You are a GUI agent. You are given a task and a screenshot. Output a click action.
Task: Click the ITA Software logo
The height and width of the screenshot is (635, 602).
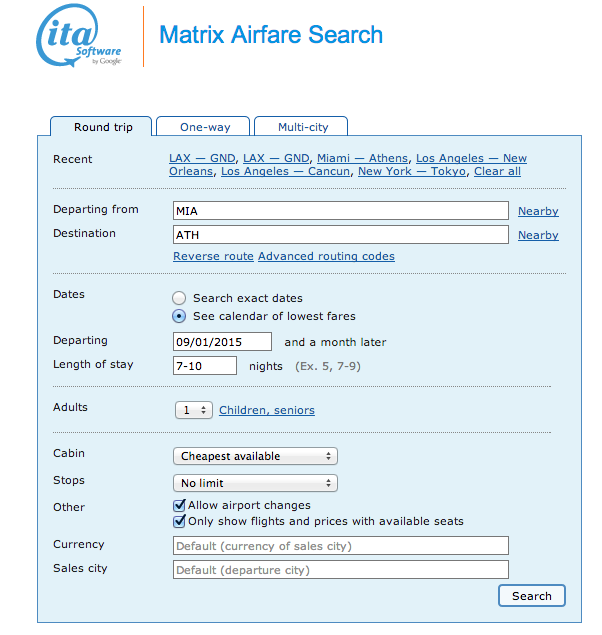point(79,36)
